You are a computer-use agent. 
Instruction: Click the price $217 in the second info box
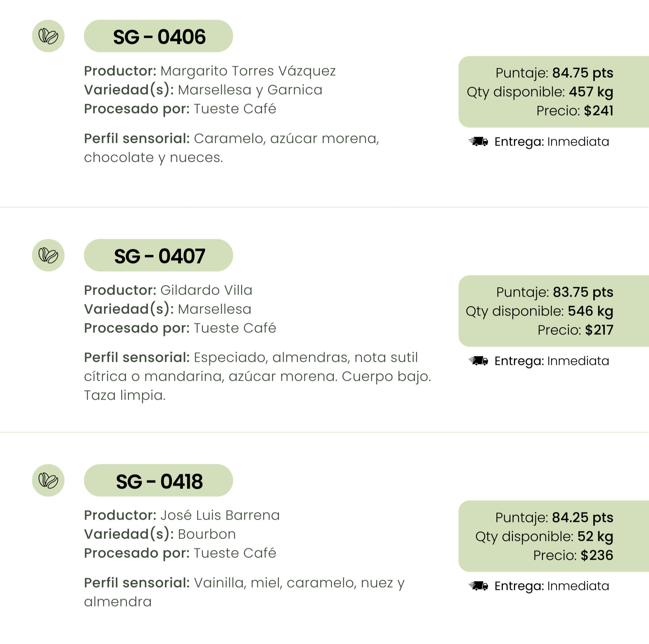pyautogui.click(x=599, y=330)
